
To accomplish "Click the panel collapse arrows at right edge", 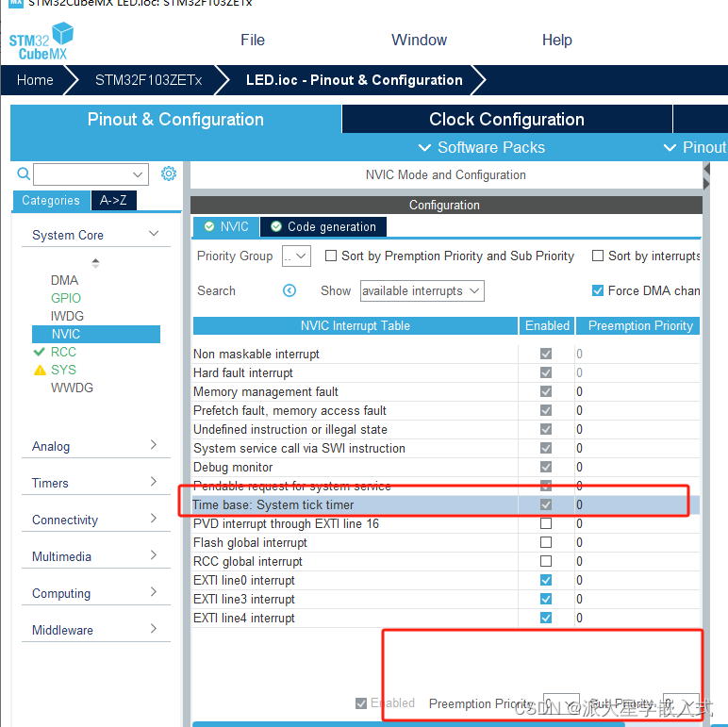I will pyautogui.click(x=706, y=176).
